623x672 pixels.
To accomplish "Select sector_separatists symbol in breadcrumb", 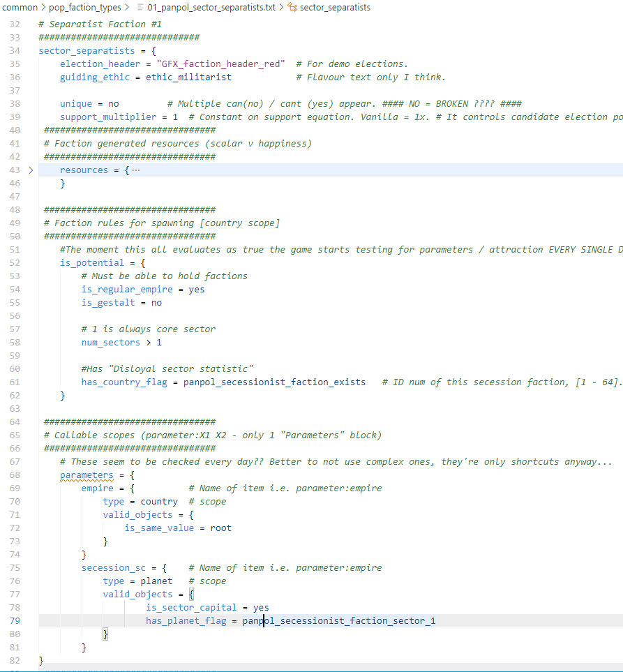I will 335,7.
